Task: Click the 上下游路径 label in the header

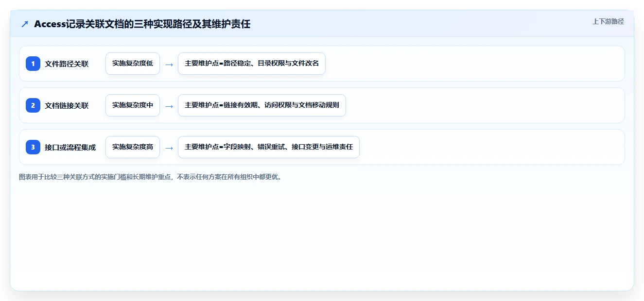Action: click(608, 21)
